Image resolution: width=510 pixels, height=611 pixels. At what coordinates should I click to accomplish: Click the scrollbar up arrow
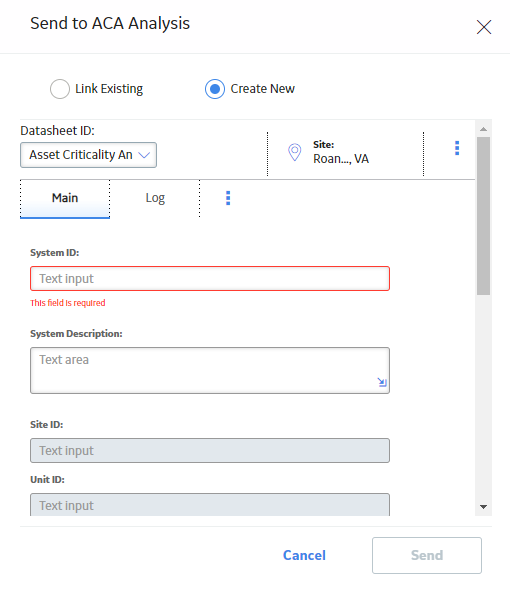[484, 129]
